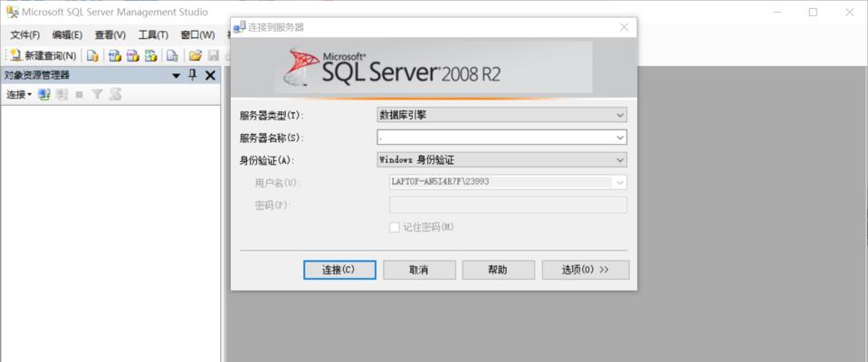
Task: Click the Database Engine Query icon
Action: click(x=92, y=55)
